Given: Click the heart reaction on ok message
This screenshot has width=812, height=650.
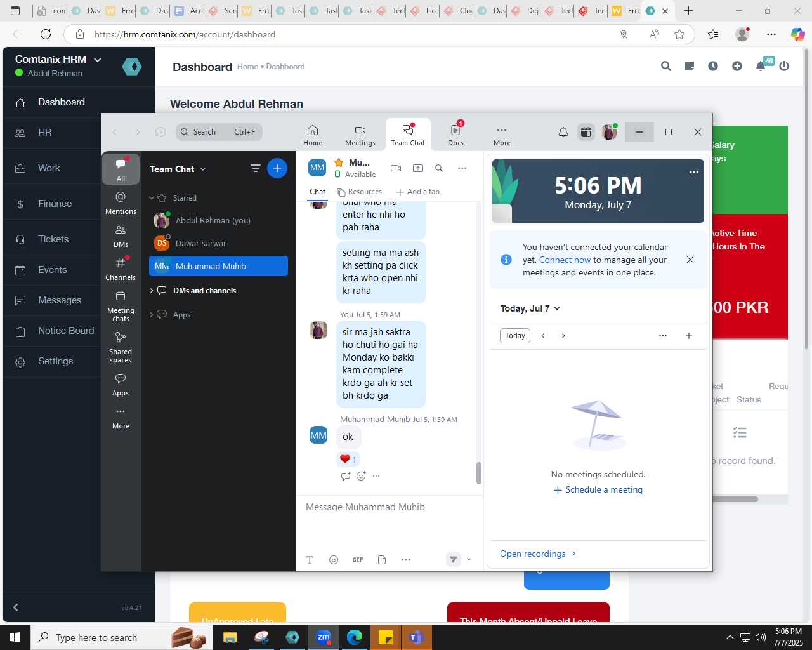Looking at the screenshot, I should pos(348,459).
